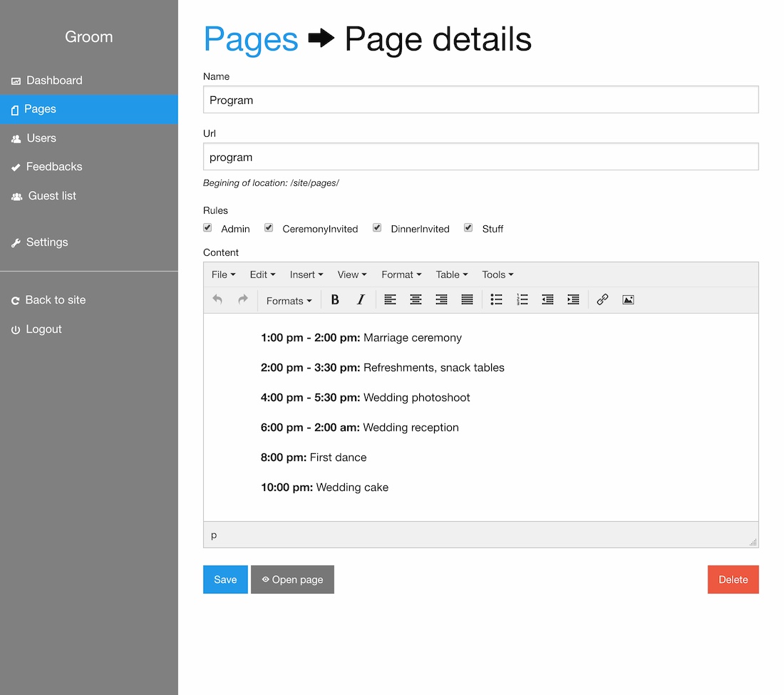Apply italic with the Italic icon
Image resolution: width=784 pixels, height=695 pixels.
pyautogui.click(x=361, y=300)
